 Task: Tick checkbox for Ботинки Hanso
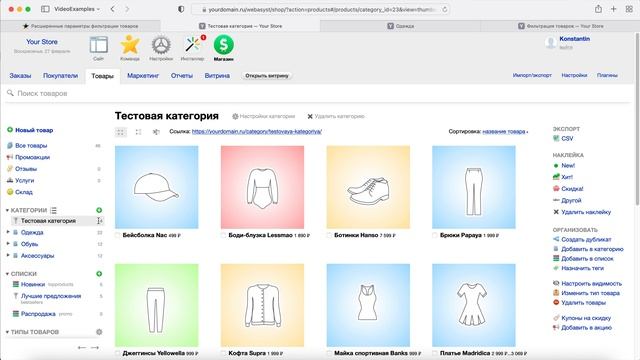point(329,236)
